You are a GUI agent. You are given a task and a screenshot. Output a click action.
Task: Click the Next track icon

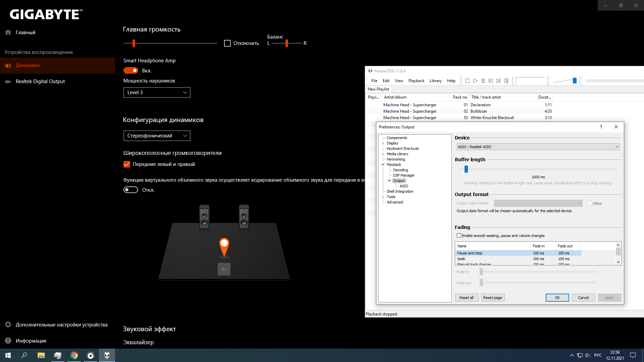498,81
